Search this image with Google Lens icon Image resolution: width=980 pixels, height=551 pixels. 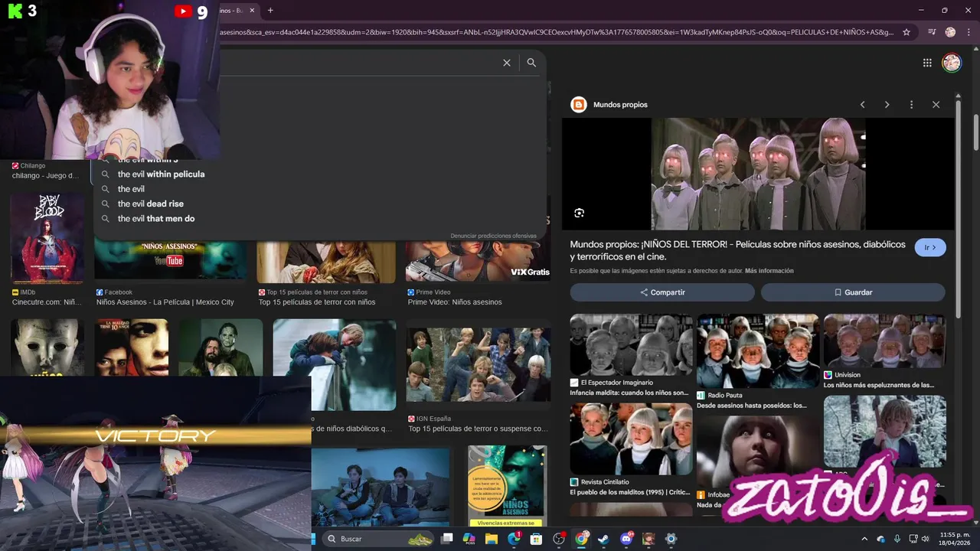pos(579,213)
